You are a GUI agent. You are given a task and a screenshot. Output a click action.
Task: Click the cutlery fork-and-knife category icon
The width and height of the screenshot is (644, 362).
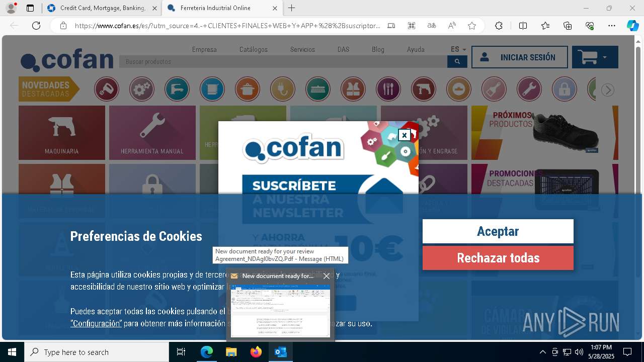point(388,89)
